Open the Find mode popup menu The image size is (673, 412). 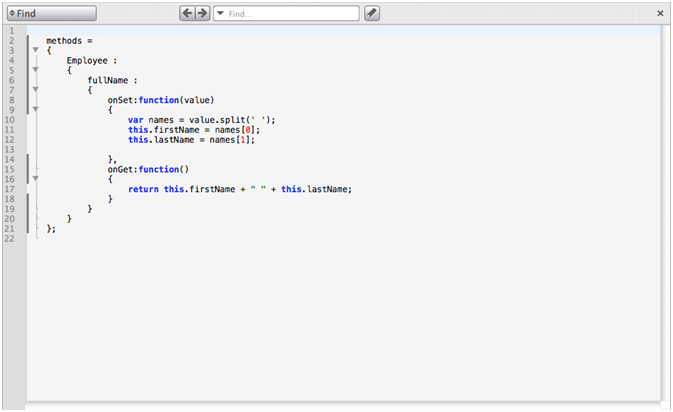pos(50,13)
